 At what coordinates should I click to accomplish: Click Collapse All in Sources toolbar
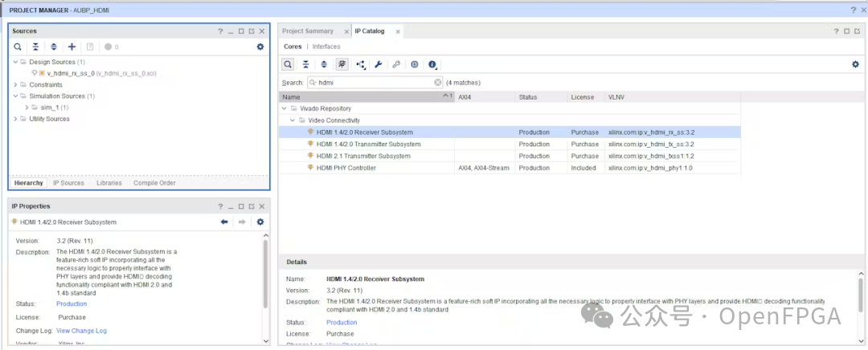tap(36, 47)
